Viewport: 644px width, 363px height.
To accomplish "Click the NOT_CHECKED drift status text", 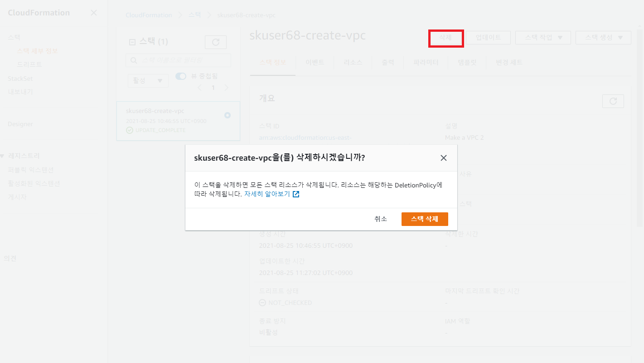I will pyautogui.click(x=290, y=303).
